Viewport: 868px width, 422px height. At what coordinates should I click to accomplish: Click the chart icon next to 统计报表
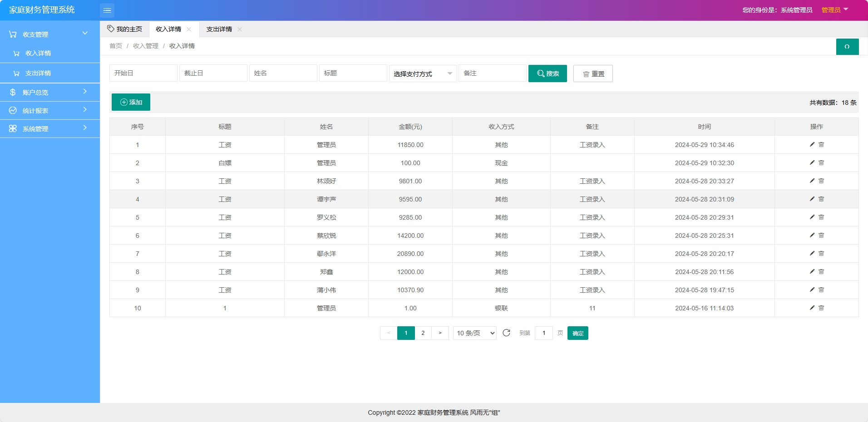click(13, 110)
